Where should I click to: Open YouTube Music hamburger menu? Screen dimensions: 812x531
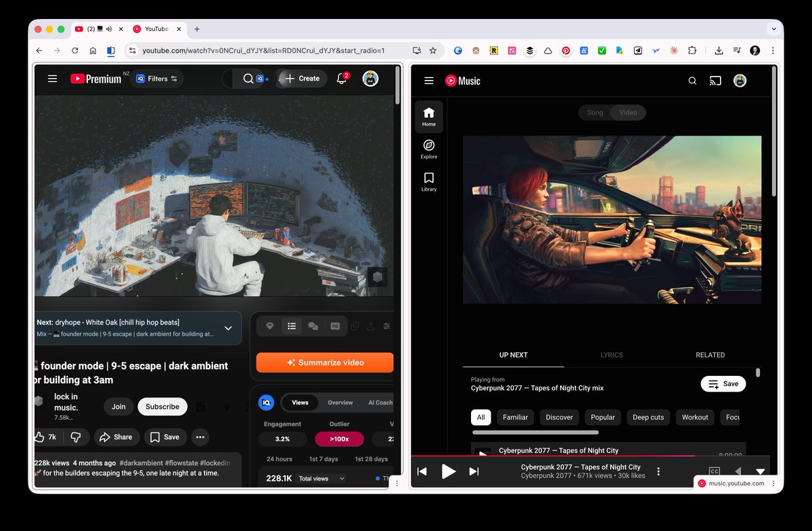tap(428, 81)
